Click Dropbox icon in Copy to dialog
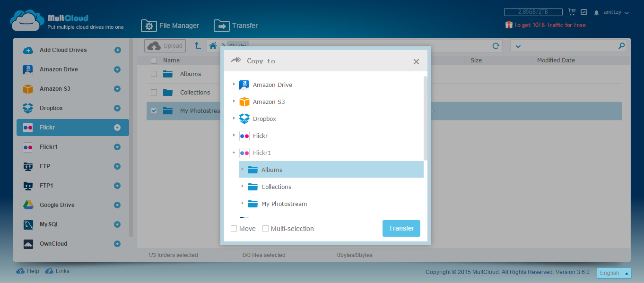The image size is (644, 283). click(x=244, y=119)
